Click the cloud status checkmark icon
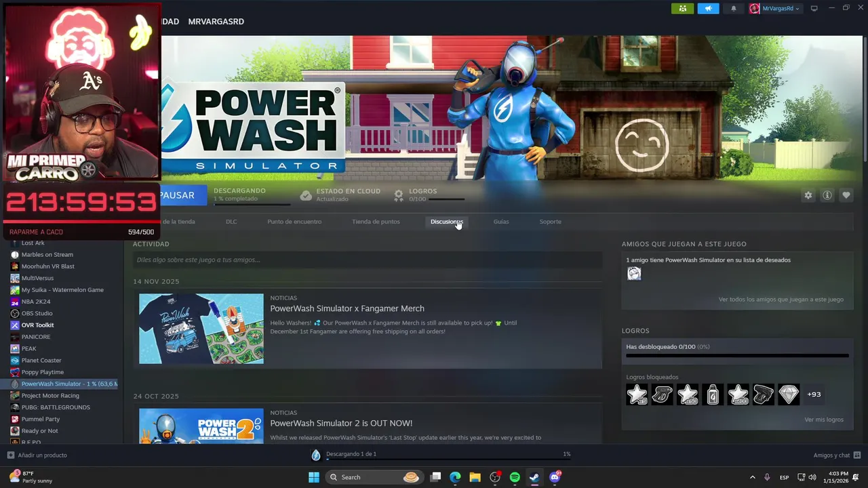 (306, 195)
